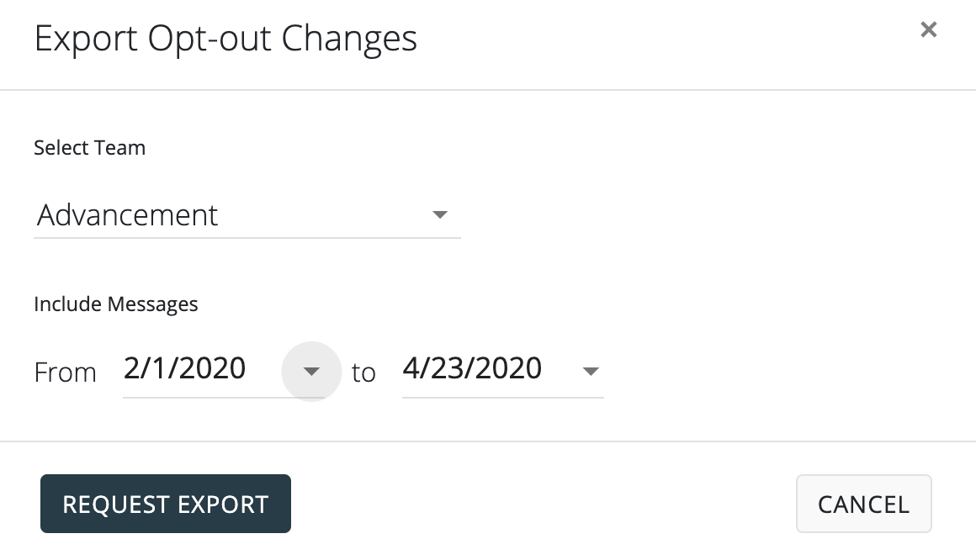
Task: Click the Include Messages label
Action: pos(116,304)
